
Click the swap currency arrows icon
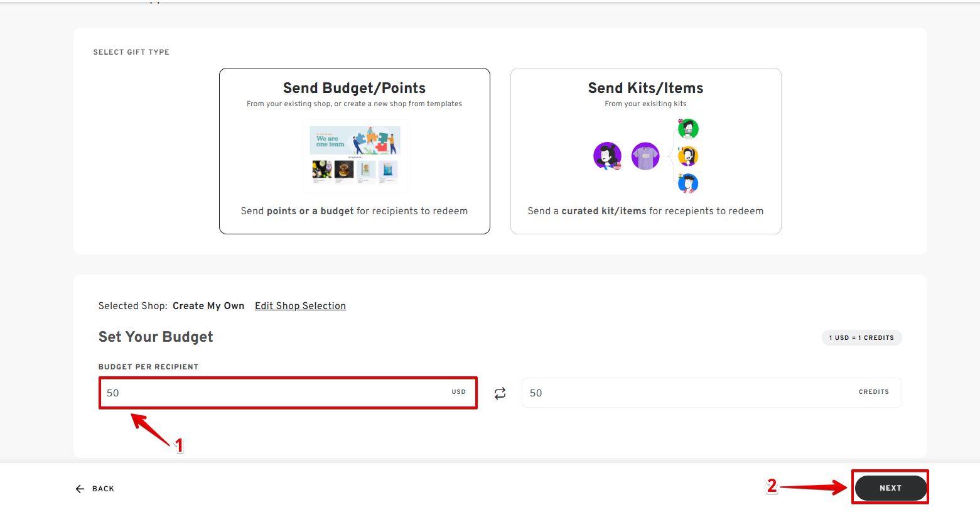click(500, 393)
